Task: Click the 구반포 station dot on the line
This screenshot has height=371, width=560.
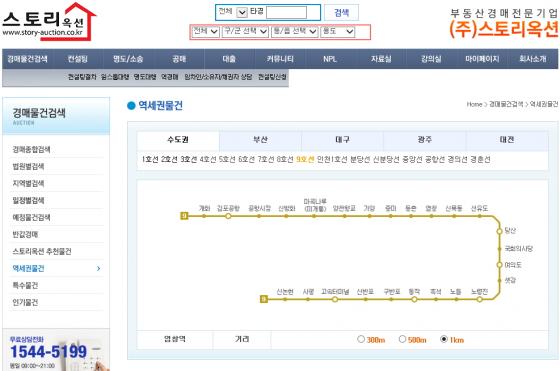Action: coord(391,299)
